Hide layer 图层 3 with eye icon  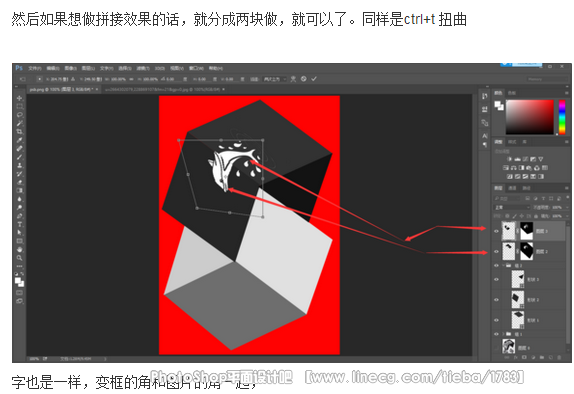tap(496, 231)
